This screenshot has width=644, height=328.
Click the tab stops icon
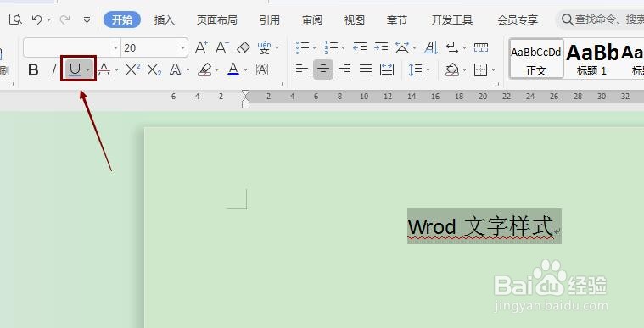tap(480, 47)
